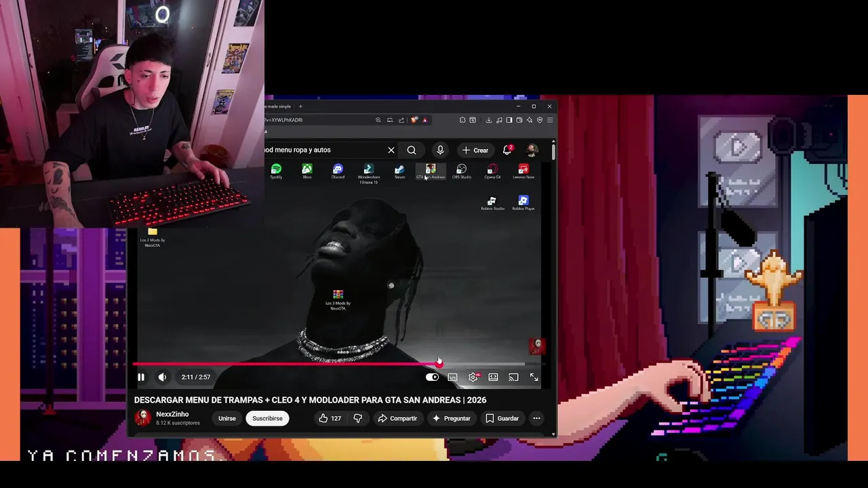Viewport: 868px width, 488px height.
Task: Open the browser downloads icon
Action: [489, 120]
